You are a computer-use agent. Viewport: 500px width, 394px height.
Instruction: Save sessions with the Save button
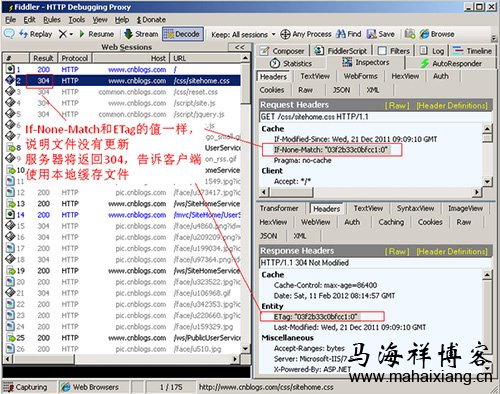click(381, 34)
